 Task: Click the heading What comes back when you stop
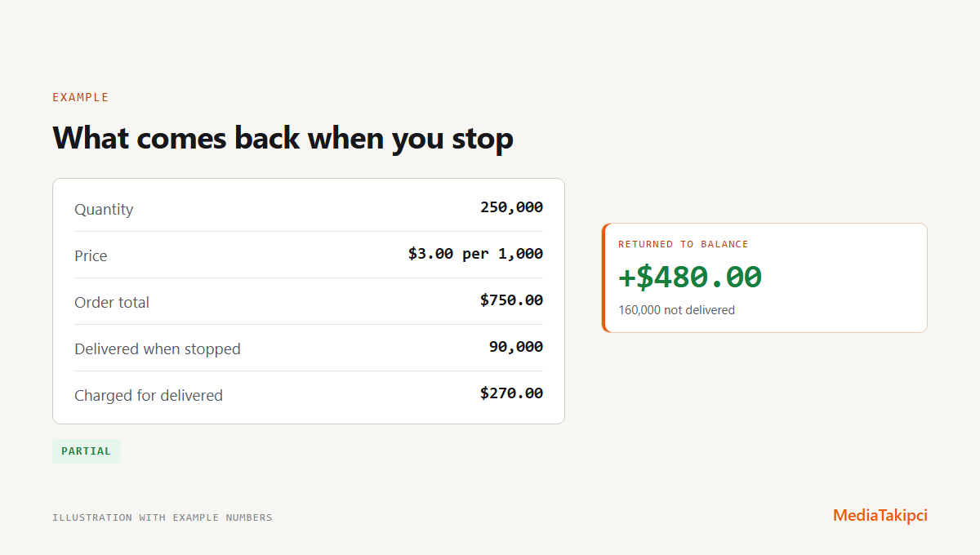click(283, 138)
